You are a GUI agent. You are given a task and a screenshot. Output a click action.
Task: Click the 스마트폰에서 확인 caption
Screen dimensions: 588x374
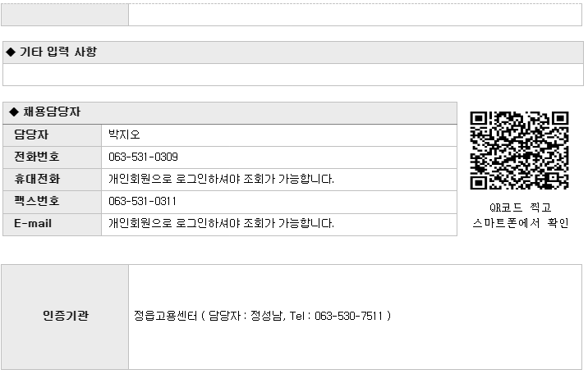tap(521, 223)
